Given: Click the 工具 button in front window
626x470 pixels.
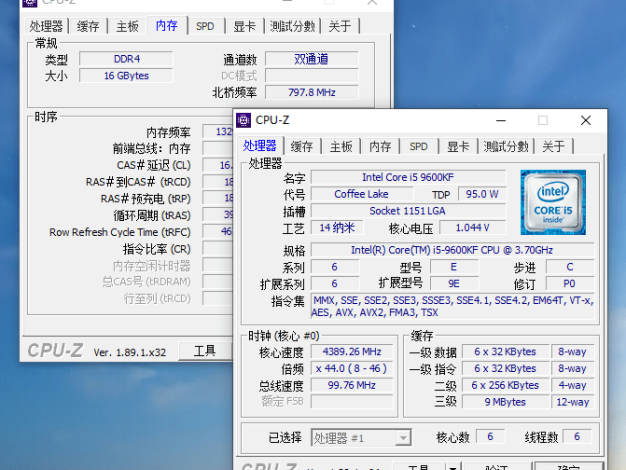Looking at the screenshot, I should (419, 466).
